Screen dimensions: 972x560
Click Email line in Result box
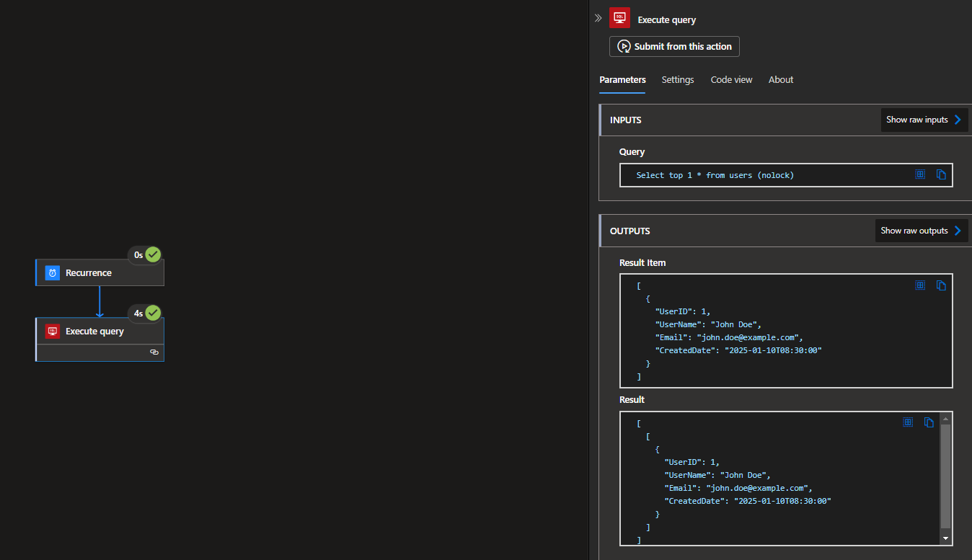point(738,488)
